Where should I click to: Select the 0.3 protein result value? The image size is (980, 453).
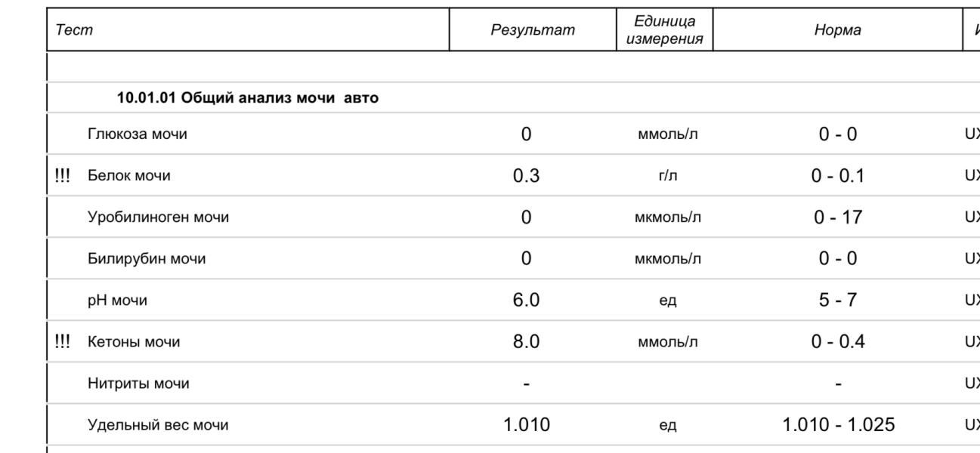(527, 176)
